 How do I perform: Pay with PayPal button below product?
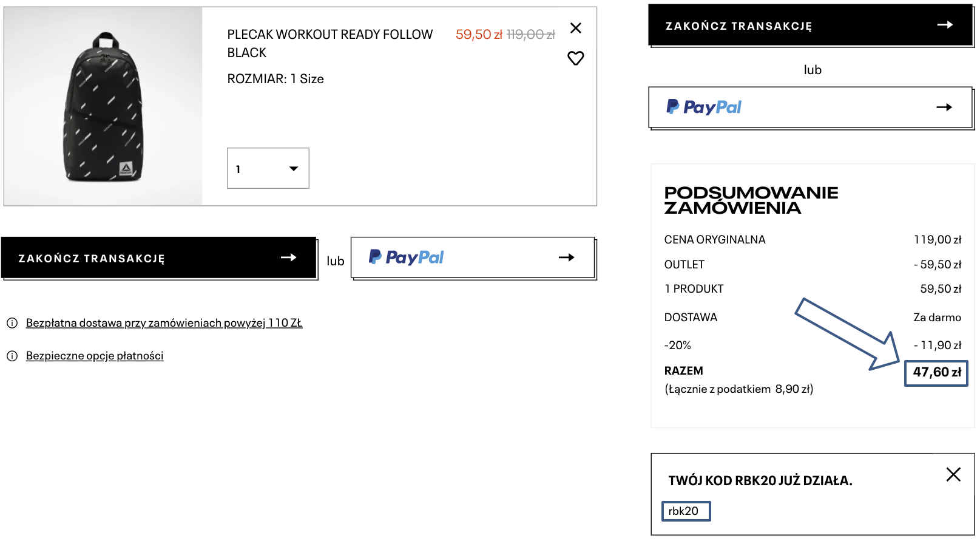click(472, 257)
